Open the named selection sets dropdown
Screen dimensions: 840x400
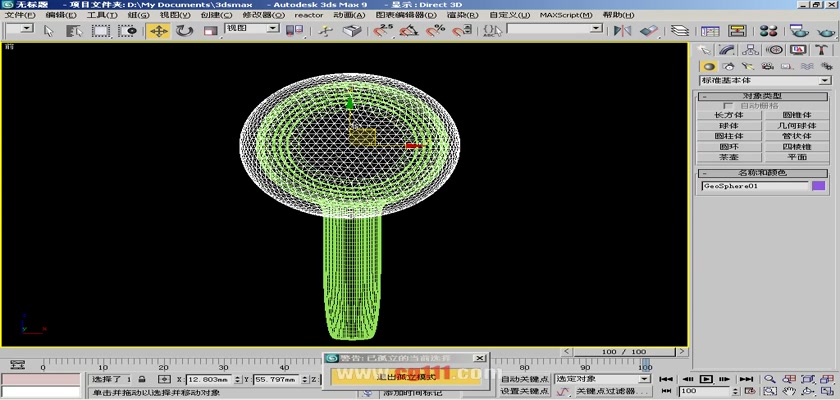pyautogui.click(x=554, y=28)
